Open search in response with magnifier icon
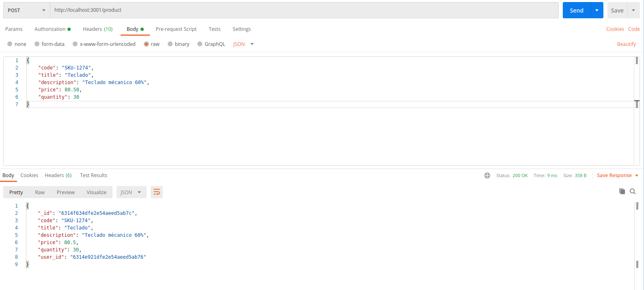The height and width of the screenshot is (290, 644). tap(633, 191)
